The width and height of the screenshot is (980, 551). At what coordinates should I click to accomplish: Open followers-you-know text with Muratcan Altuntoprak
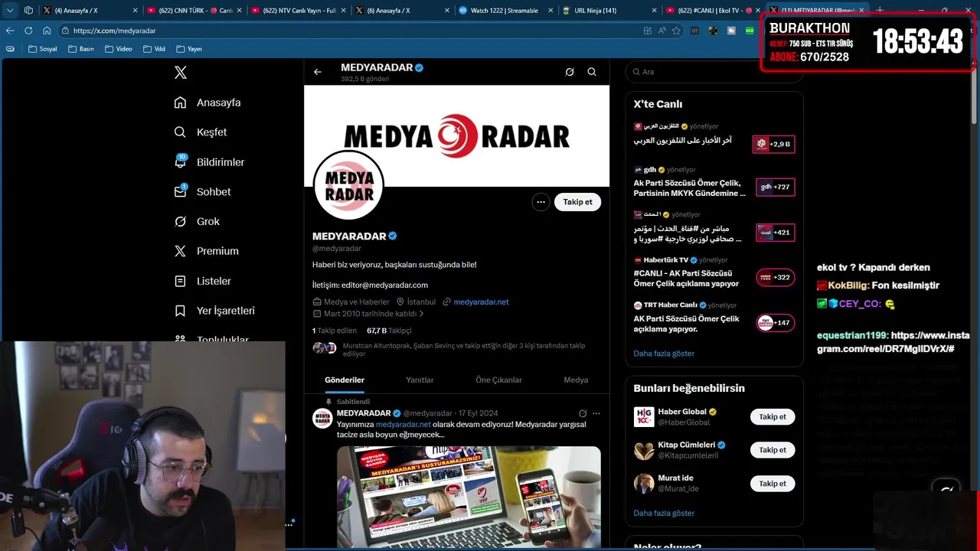point(464,350)
